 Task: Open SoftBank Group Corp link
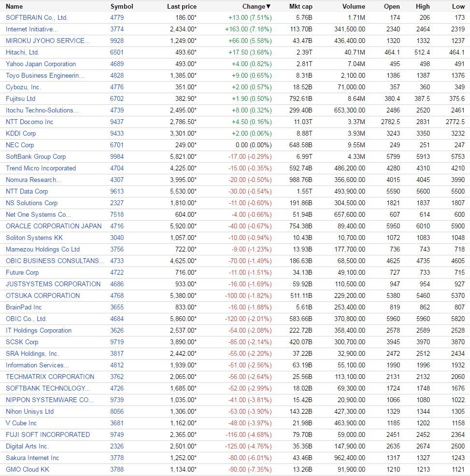[36, 156]
